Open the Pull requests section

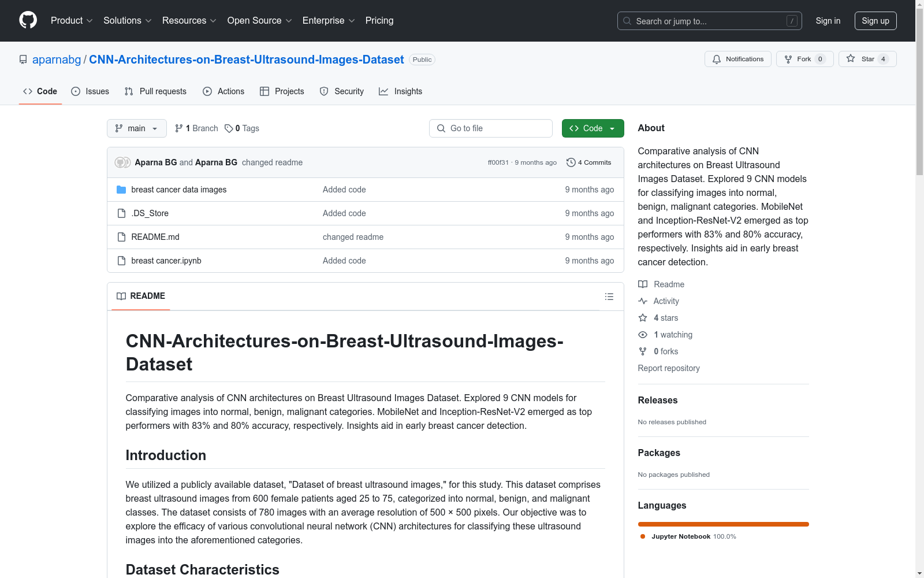pyautogui.click(x=155, y=91)
